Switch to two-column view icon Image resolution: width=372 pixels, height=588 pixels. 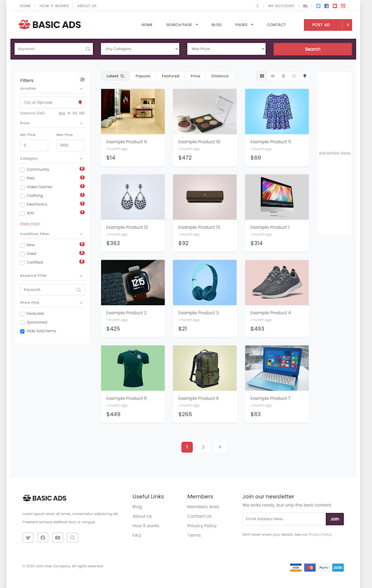coord(283,75)
